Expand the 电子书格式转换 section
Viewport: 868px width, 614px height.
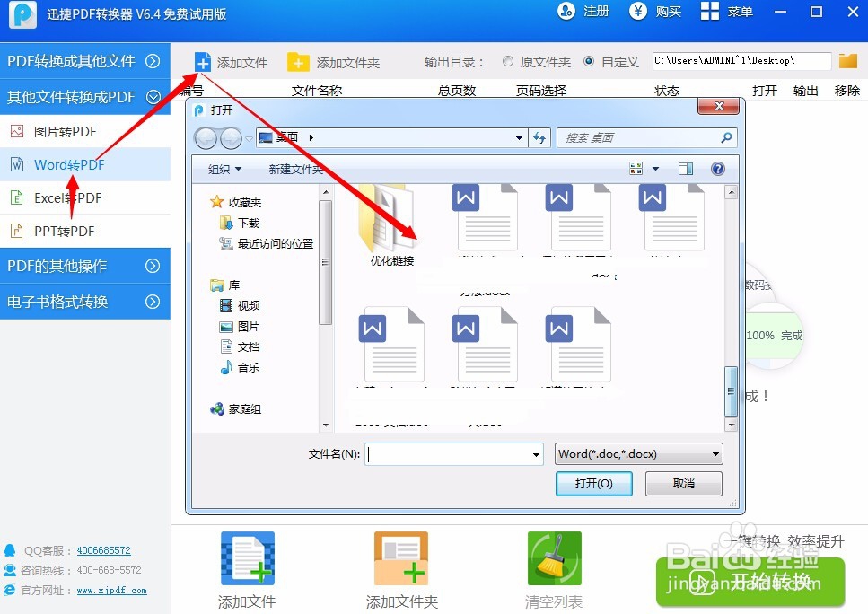pos(84,302)
